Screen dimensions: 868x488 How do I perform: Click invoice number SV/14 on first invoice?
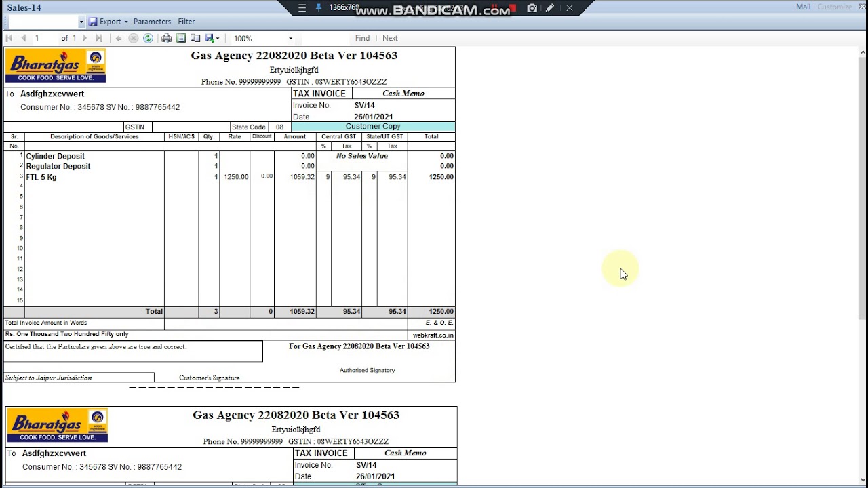click(365, 106)
